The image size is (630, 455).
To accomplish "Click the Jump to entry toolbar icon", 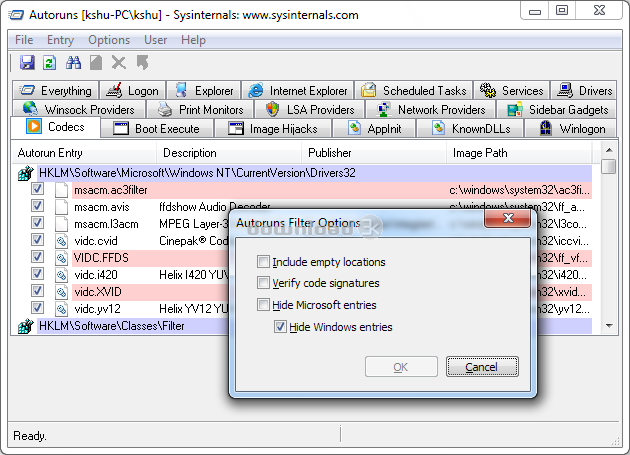I will coord(142,63).
